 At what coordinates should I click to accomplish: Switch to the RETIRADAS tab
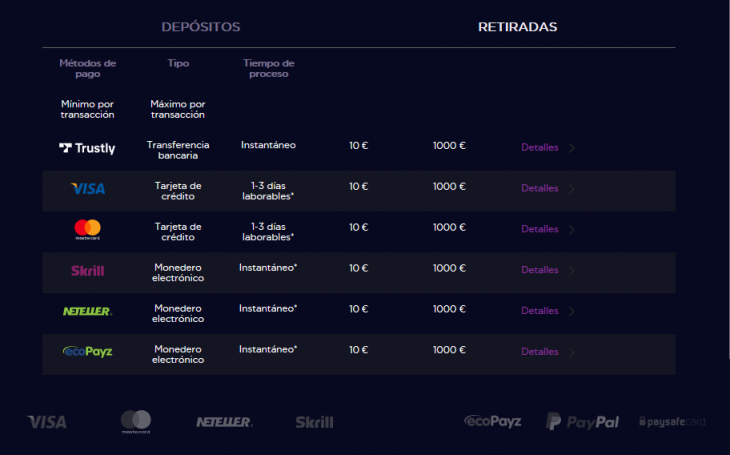click(x=517, y=27)
